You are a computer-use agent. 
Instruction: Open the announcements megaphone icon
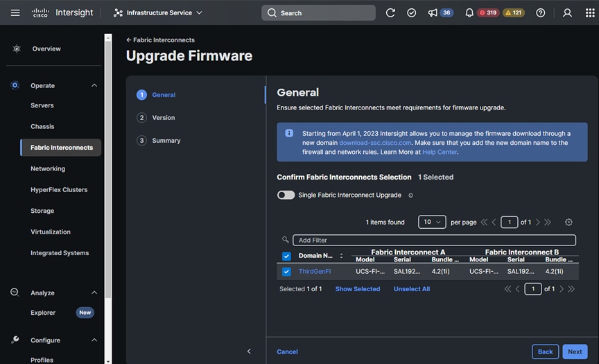pyautogui.click(x=433, y=12)
